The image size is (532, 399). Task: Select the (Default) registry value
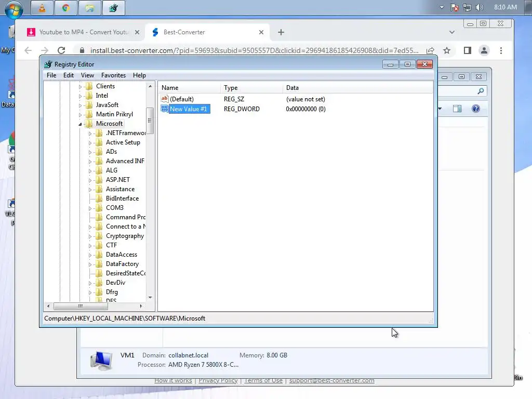(181, 99)
